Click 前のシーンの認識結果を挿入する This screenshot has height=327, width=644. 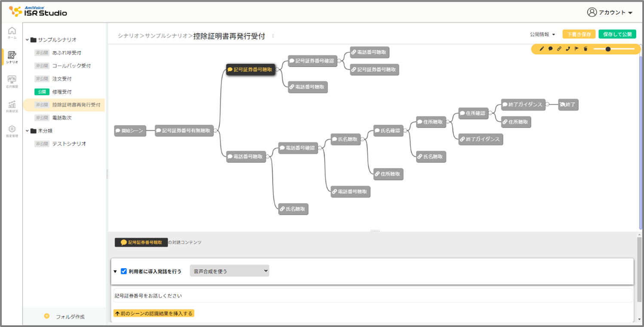coord(154,313)
